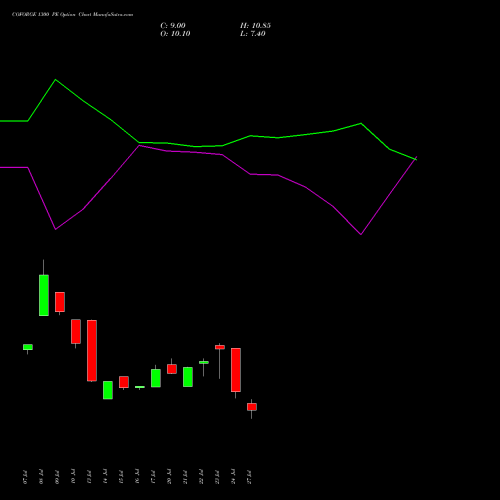This screenshot has height=500, width=500.
Task: Click the small red candle for 23 Jul
Action: pos(220,347)
